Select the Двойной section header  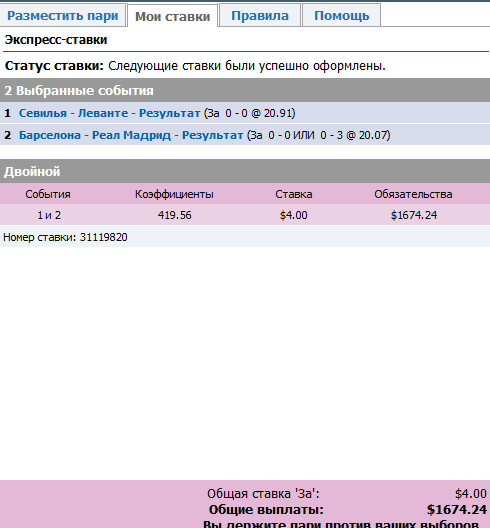[x=245, y=171]
